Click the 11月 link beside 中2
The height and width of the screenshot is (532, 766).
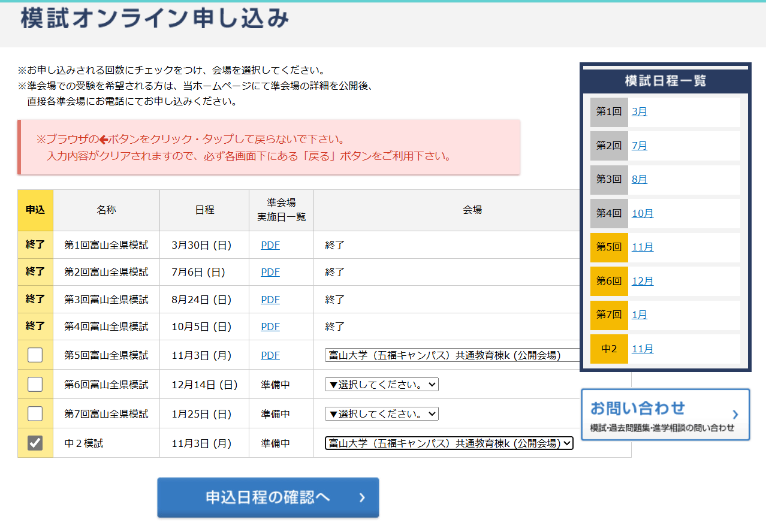tap(642, 349)
